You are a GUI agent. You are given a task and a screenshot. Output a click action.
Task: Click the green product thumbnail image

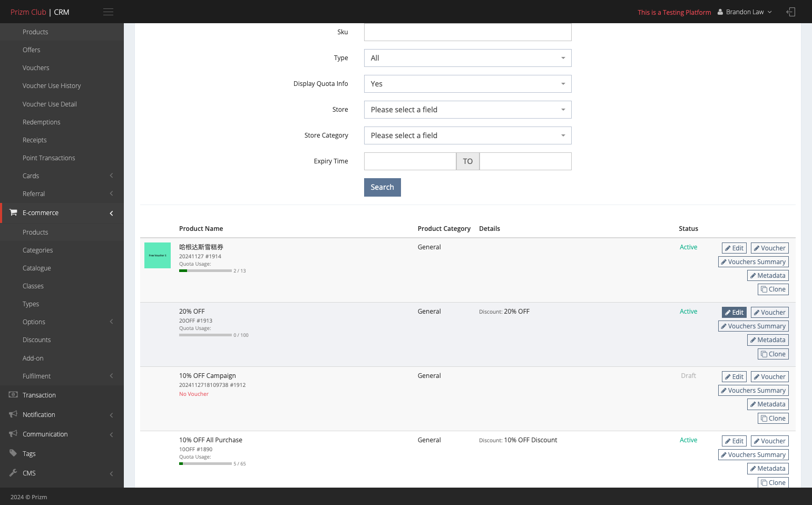click(158, 255)
